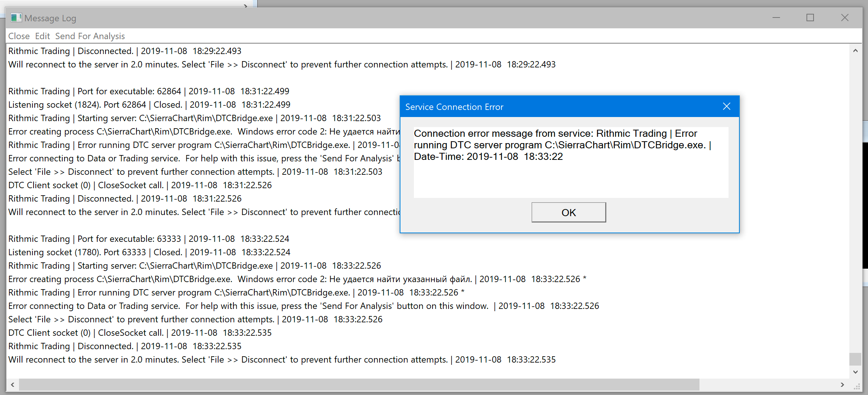This screenshot has height=395, width=868.
Task: Click log line 'Listening socket (1824). Port 62864'
Action: [x=149, y=105]
